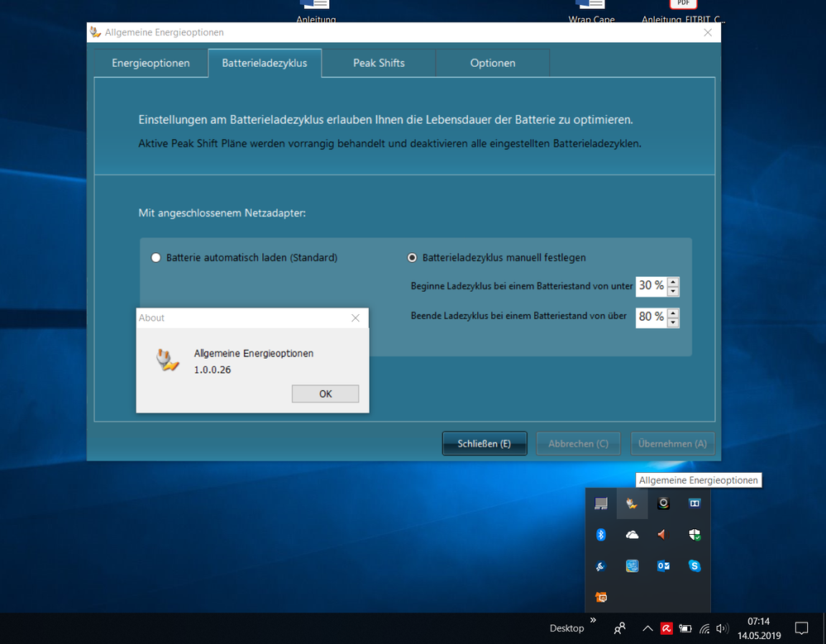
Task: Click the Allgemeine Energieoptionen tray icon
Action: 633,503
